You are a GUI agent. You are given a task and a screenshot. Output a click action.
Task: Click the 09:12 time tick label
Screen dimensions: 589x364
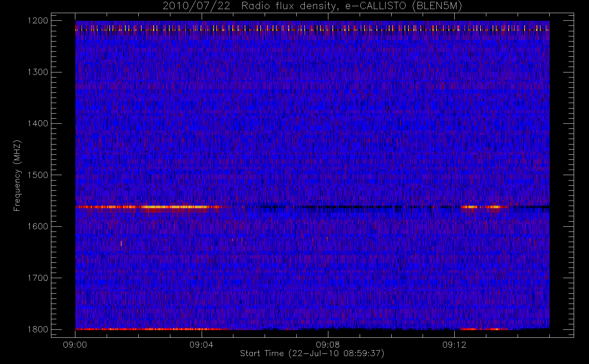pos(454,345)
